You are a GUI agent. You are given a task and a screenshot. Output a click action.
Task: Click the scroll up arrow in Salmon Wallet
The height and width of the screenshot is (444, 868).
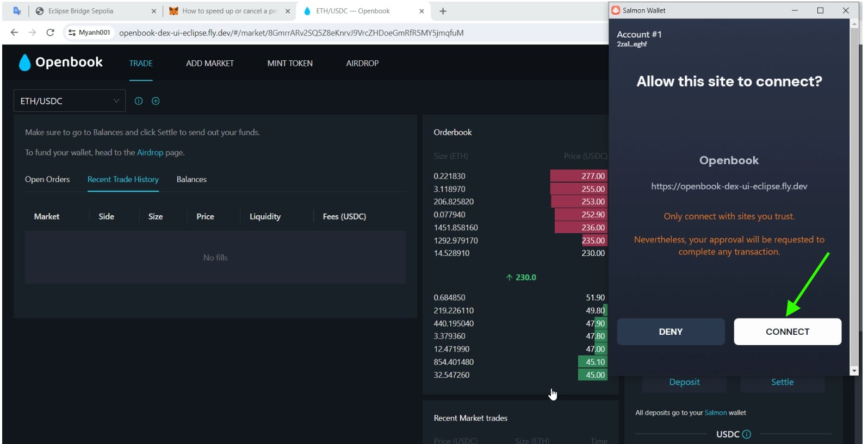[x=854, y=24]
